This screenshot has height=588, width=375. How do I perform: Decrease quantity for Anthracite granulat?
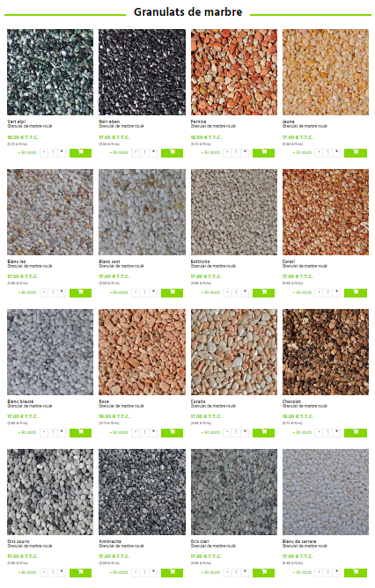click(x=136, y=573)
